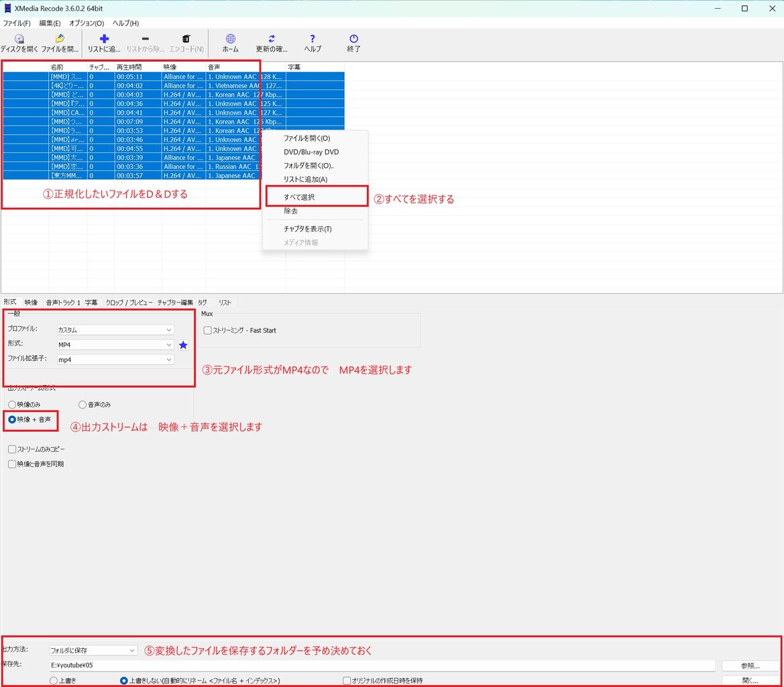Click the Exit (終了) power icon

point(353,39)
